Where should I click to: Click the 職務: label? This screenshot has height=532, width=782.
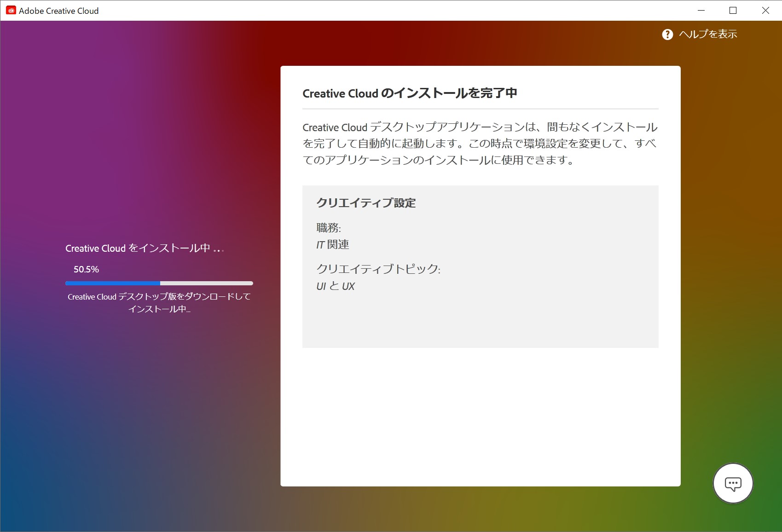[329, 228]
